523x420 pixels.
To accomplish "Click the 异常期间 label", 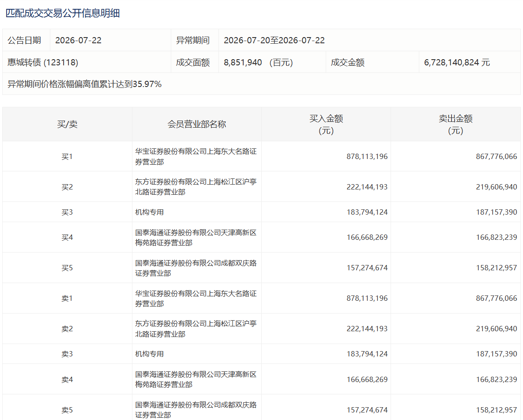I will (193, 40).
